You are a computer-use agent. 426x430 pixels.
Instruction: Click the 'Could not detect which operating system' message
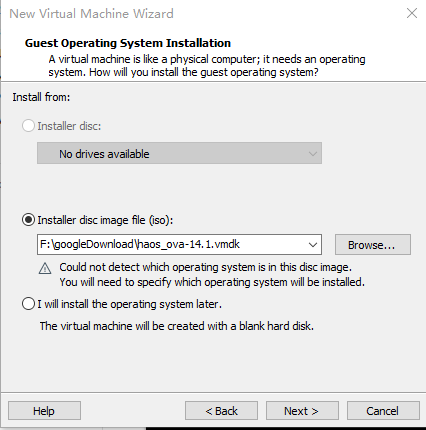coord(206,267)
